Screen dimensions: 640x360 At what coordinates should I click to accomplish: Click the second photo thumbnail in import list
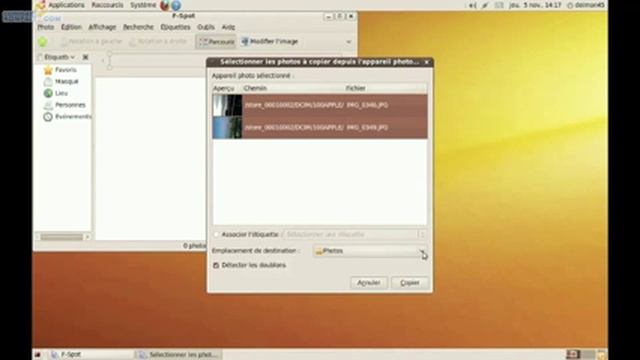click(x=227, y=127)
